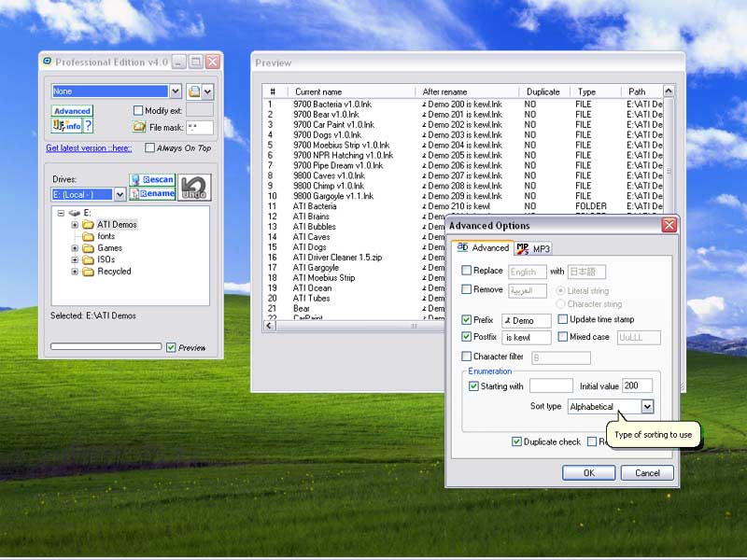Click the Preview list scroll-left arrow
The image size is (747, 560).
pos(269,326)
